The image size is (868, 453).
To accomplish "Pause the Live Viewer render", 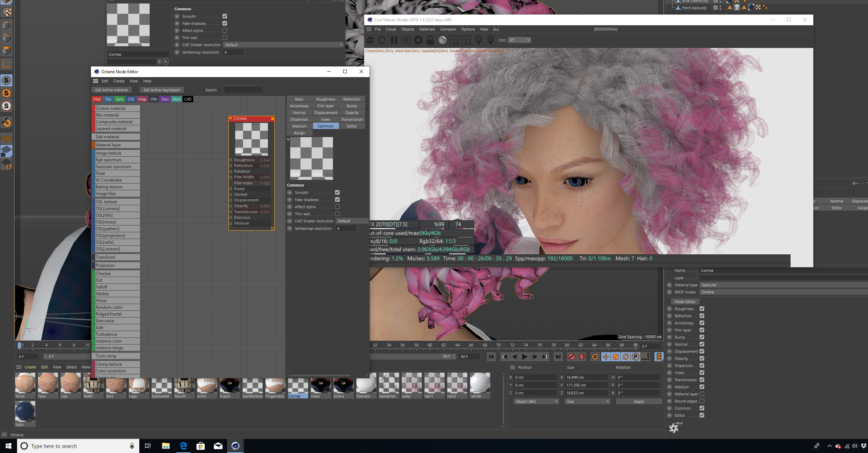I will pos(394,40).
